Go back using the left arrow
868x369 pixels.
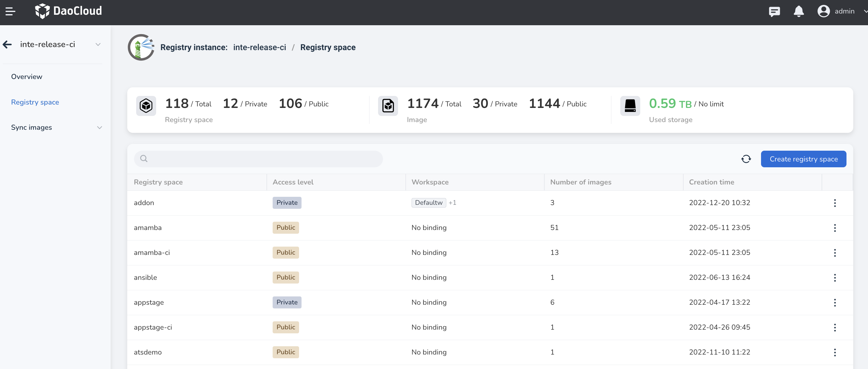(7, 45)
